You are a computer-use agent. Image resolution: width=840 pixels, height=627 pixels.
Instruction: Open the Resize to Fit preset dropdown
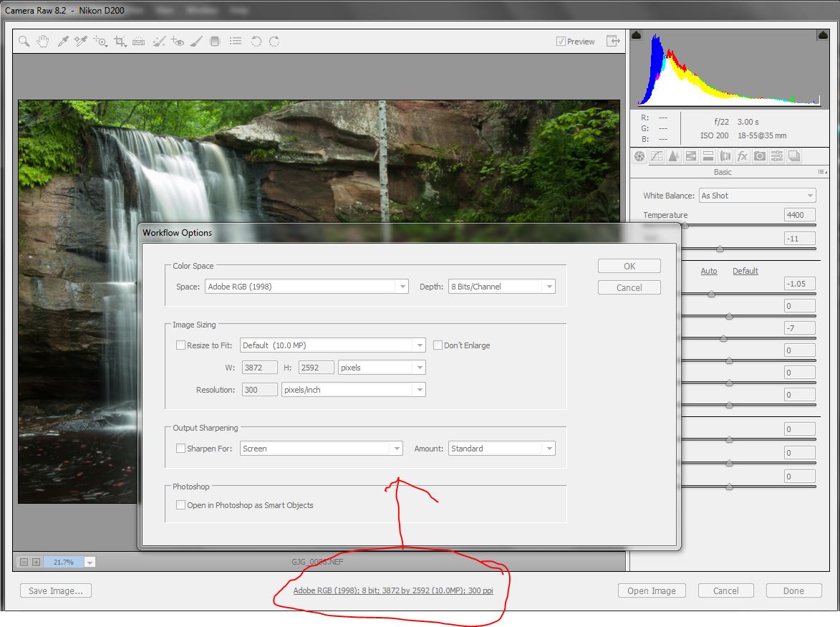coord(333,345)
